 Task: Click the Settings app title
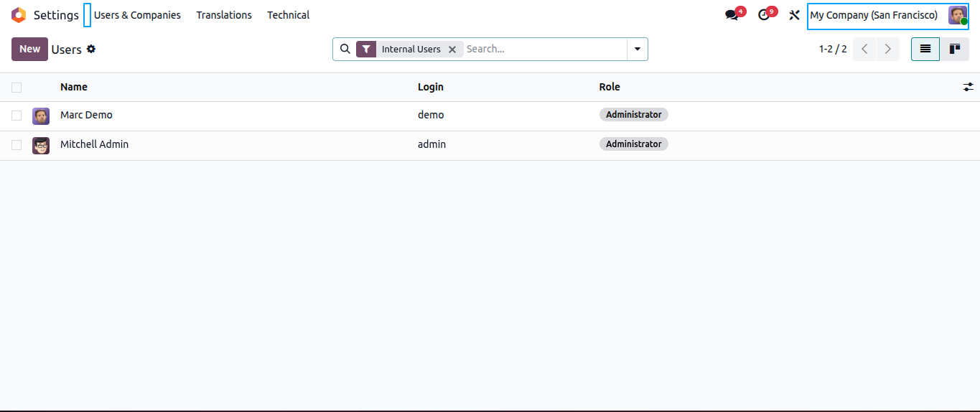(x=56, y=15)
